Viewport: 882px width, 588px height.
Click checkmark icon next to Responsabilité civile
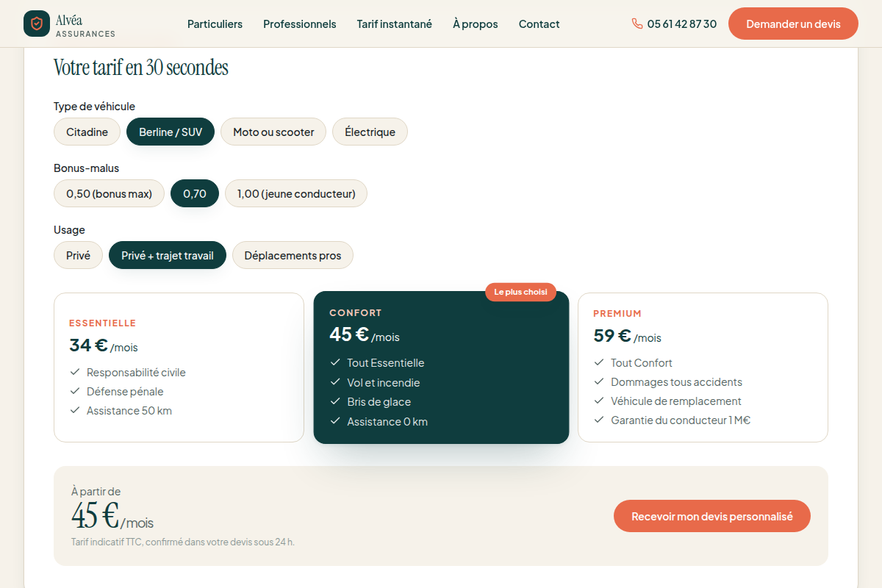pos(75,372)
